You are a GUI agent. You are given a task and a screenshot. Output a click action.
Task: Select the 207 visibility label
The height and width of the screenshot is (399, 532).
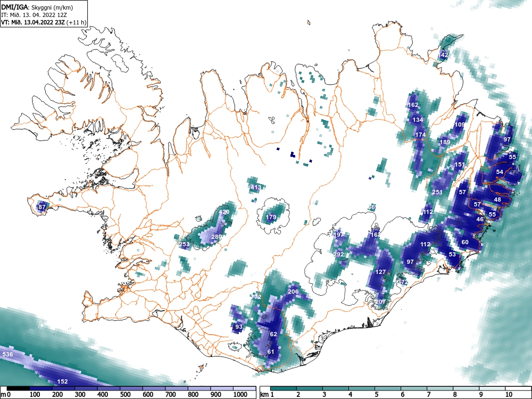tap(381, 302)
